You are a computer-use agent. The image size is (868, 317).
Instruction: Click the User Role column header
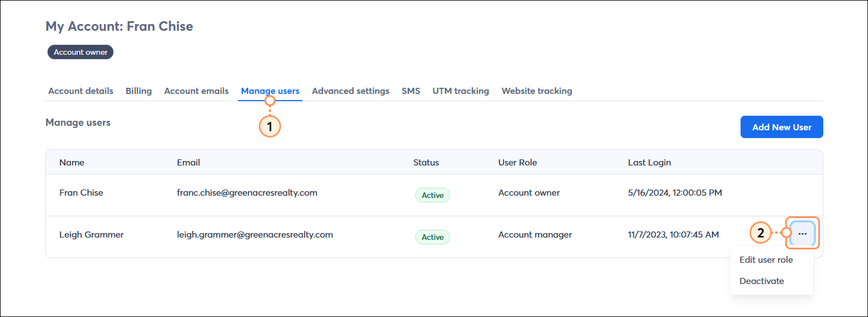coord(518,163)
